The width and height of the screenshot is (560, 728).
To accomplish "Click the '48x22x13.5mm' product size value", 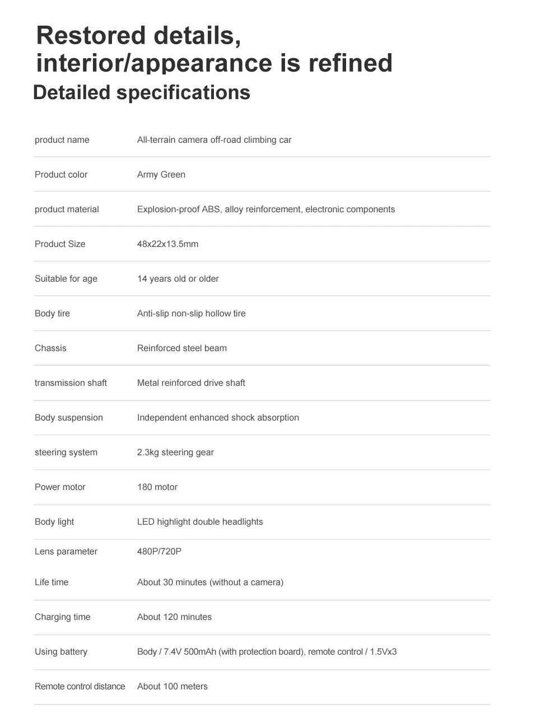I will pyautogui.click(x=168, y=244).
